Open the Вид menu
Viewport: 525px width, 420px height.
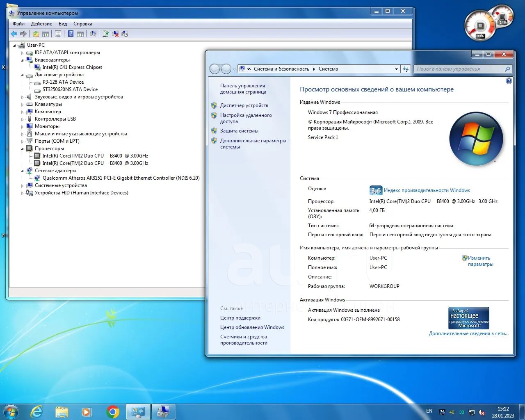pyautogui.click(x=63, y=24)
